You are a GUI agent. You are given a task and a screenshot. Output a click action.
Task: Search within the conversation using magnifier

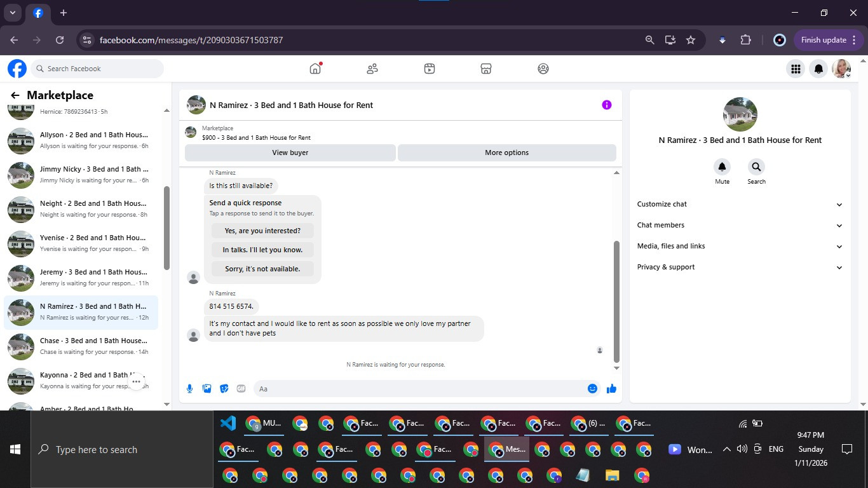pyautogui.click(x=756, y=167)
